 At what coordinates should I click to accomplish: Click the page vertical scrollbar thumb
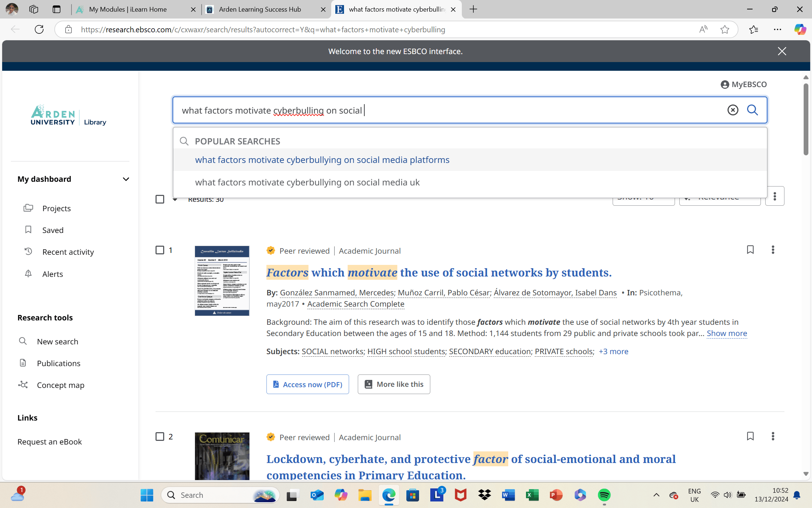click(805, 120)
